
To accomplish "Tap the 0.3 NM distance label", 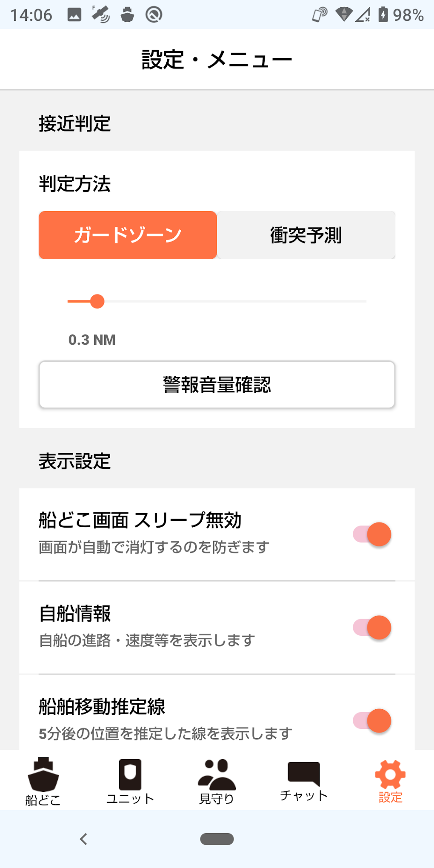I will pos(92,340).
